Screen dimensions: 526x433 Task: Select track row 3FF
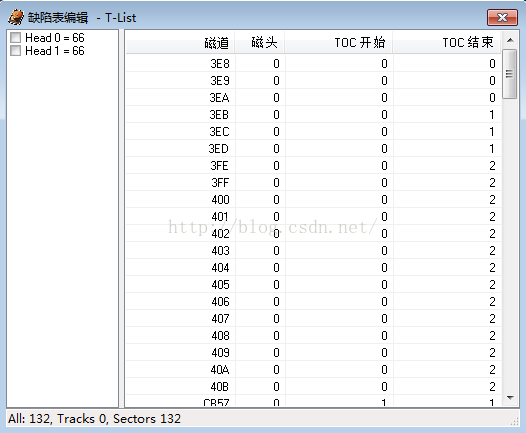click(313, 182)
